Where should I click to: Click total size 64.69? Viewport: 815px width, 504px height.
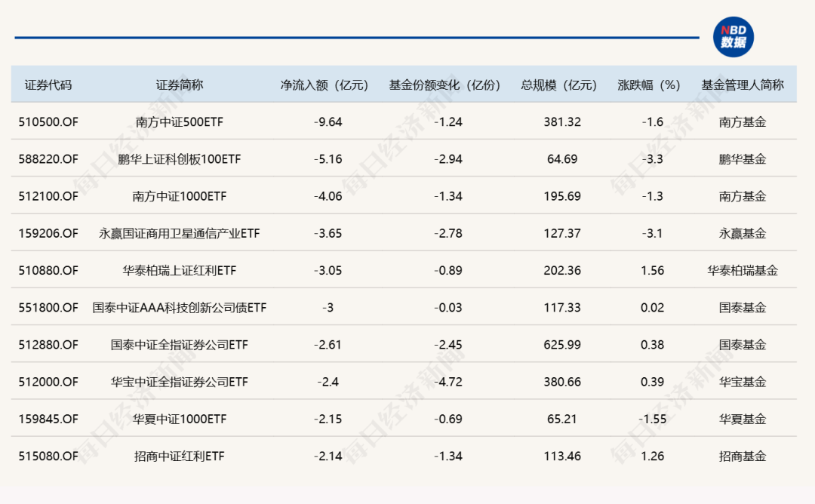click(562, 159)
